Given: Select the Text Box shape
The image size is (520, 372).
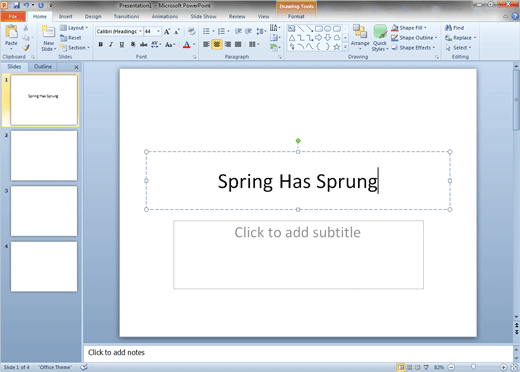Looking at the screenshot, I should pyautogui.click(x=292, y=29).
